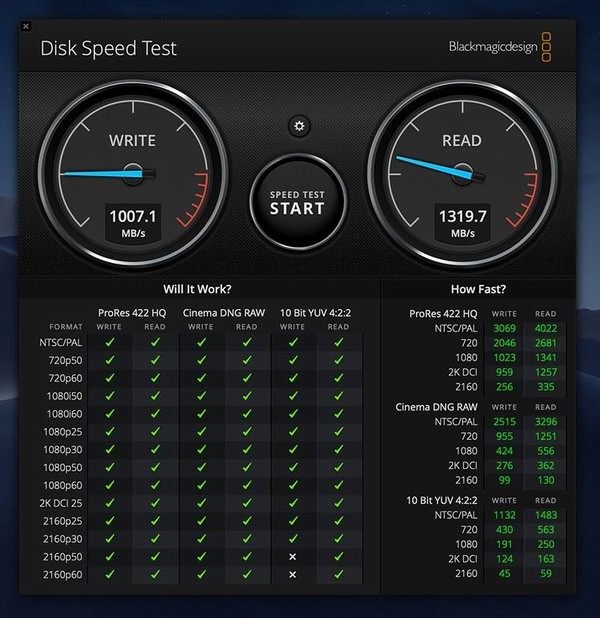Select the 2K DCI 25 format row label
This screenshot has width=600, height=618.
tap(64, 503)
